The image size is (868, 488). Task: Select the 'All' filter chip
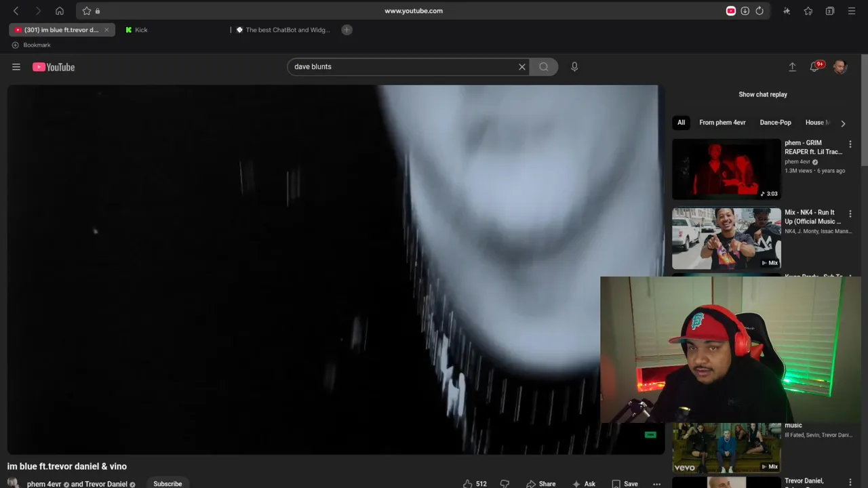681,123
